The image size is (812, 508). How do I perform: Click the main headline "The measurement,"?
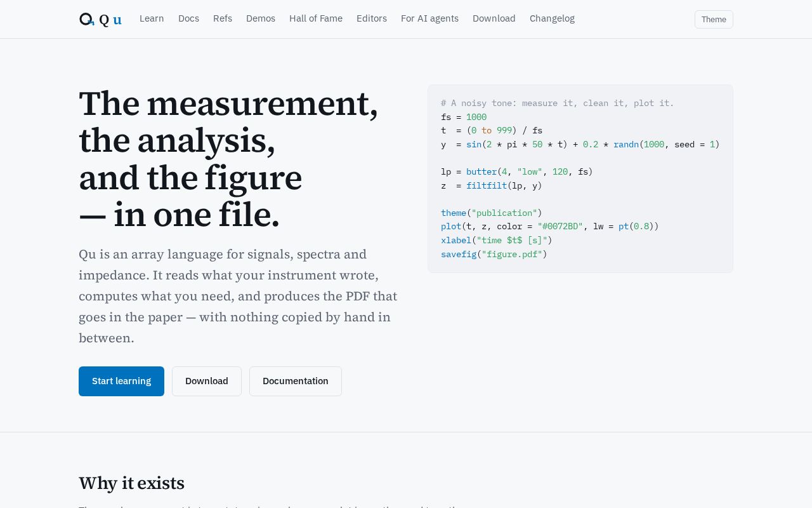point(228,104)
